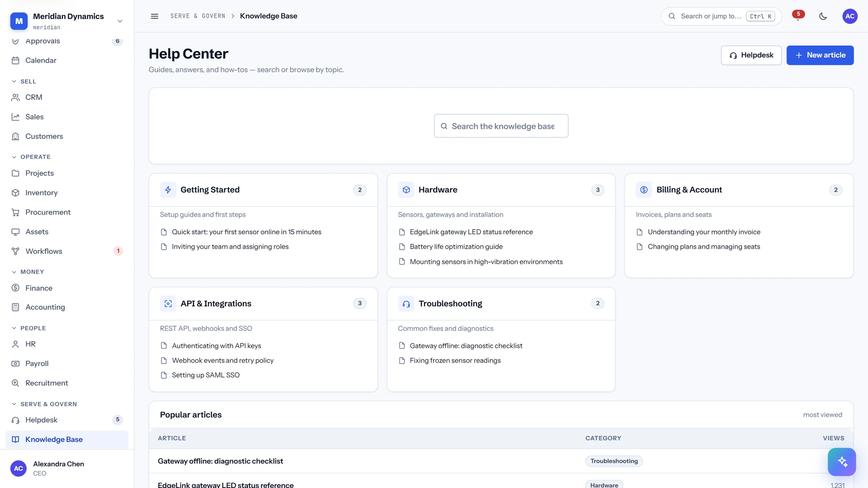Open the AC user avatar in top bar
The image size is (868, 488).
[850, 16]
